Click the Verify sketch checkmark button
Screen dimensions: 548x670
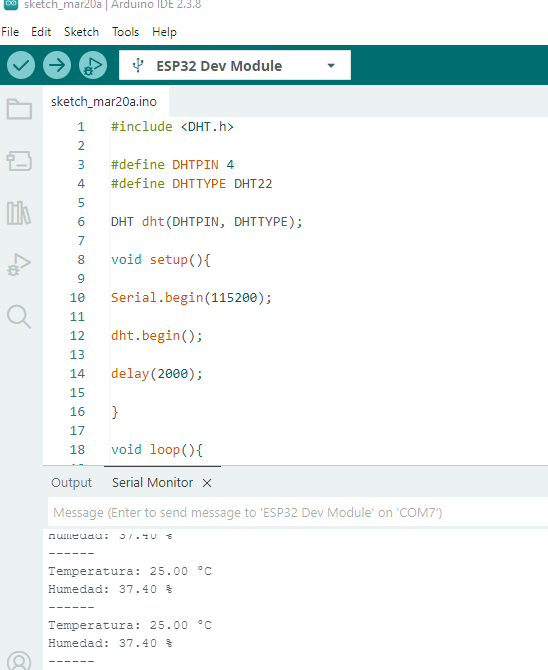pos(21,65)
